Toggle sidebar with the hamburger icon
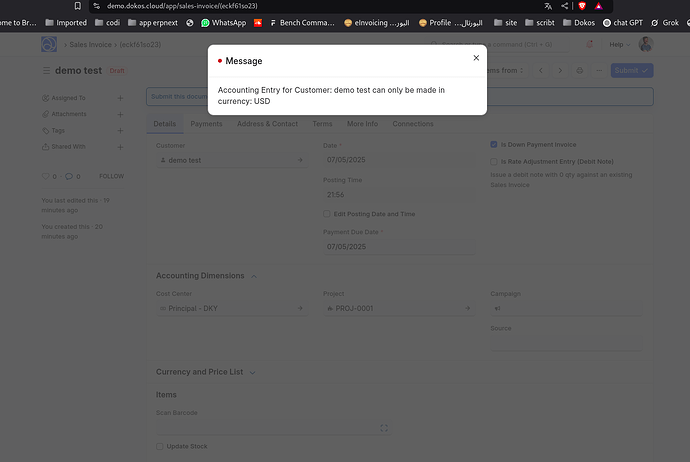The width and height of the screenshot is (690, 462). tap(46, 70)
